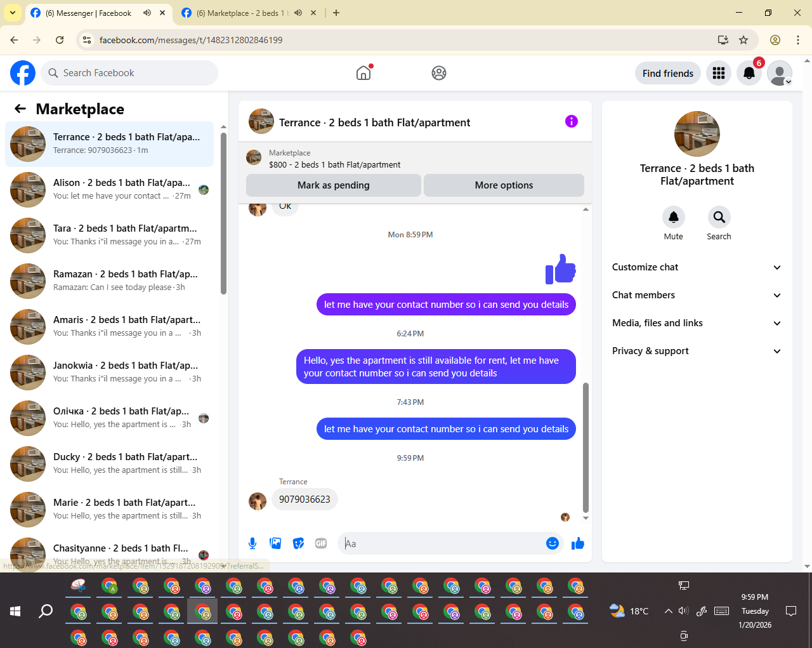Open the Amaris conversation in the list
Viewport: 812px width, 648px height.
110,327
